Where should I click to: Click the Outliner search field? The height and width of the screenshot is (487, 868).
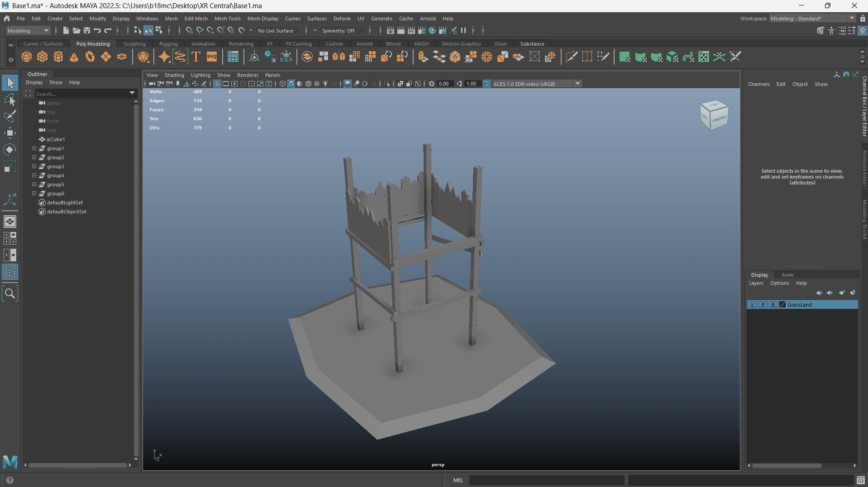[x=81, y=94]
